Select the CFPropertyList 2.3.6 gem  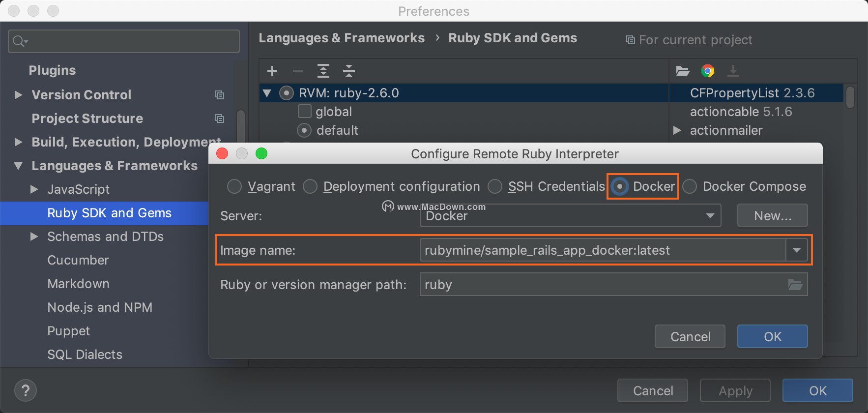point(752,93)
